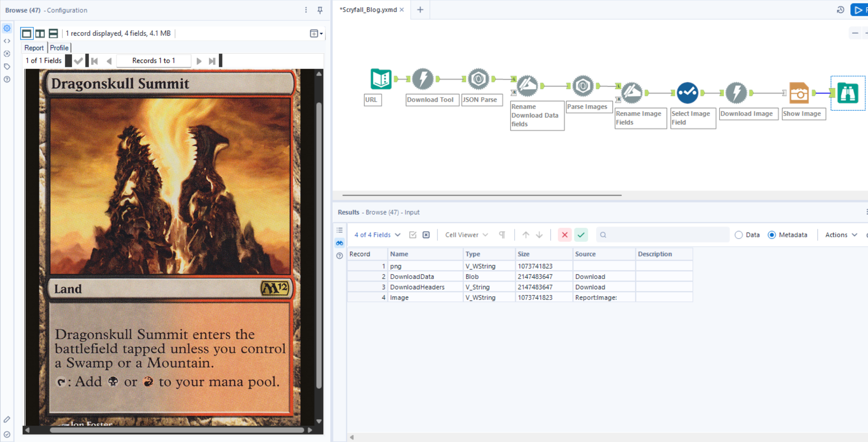
Task: Run the workflow with play button
Action: pyautogui.click(x=859, y=10)
